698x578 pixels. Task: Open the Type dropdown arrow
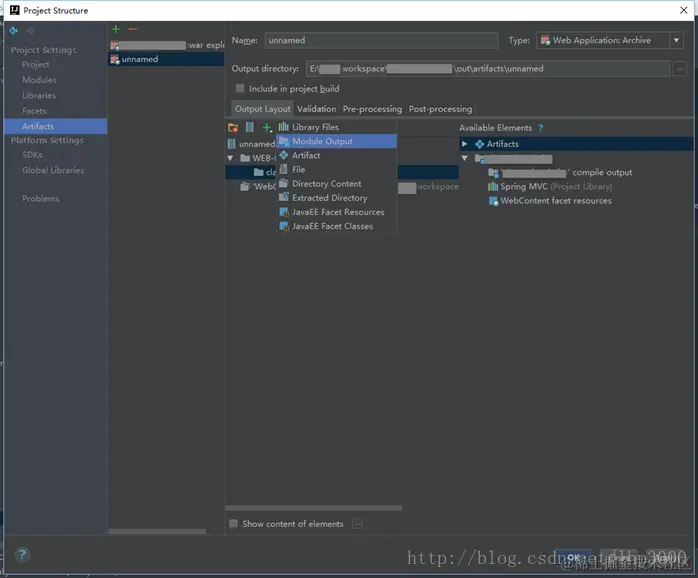[676, 41]
